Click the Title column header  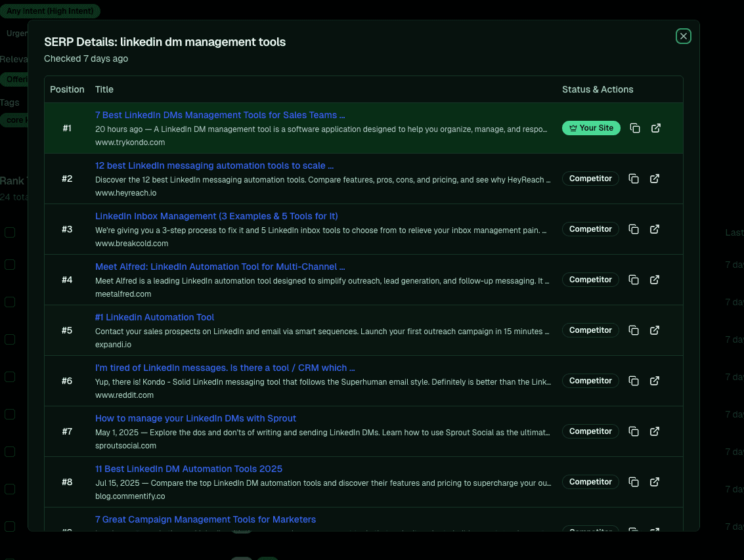pyautogui.click(x=104, y=89)
